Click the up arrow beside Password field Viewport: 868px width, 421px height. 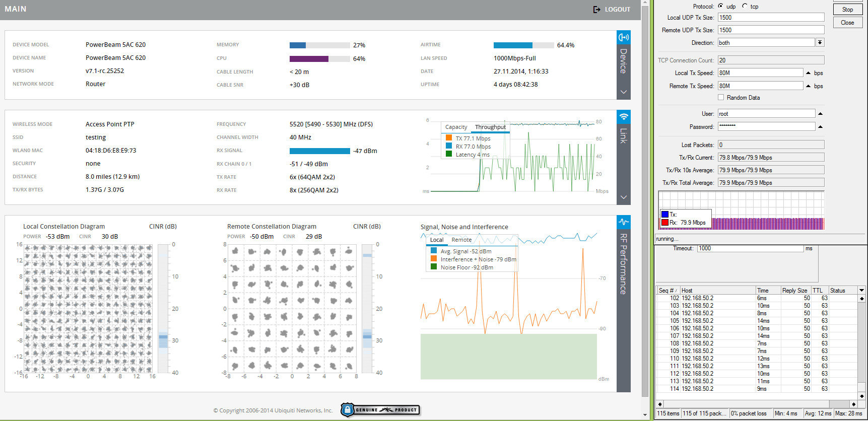[820, 127]
